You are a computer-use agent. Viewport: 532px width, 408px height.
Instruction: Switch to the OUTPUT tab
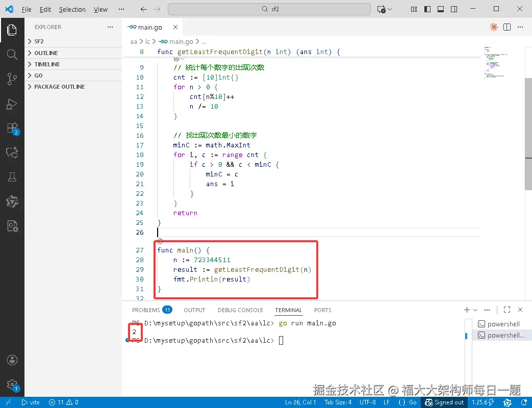coord(194,310)
